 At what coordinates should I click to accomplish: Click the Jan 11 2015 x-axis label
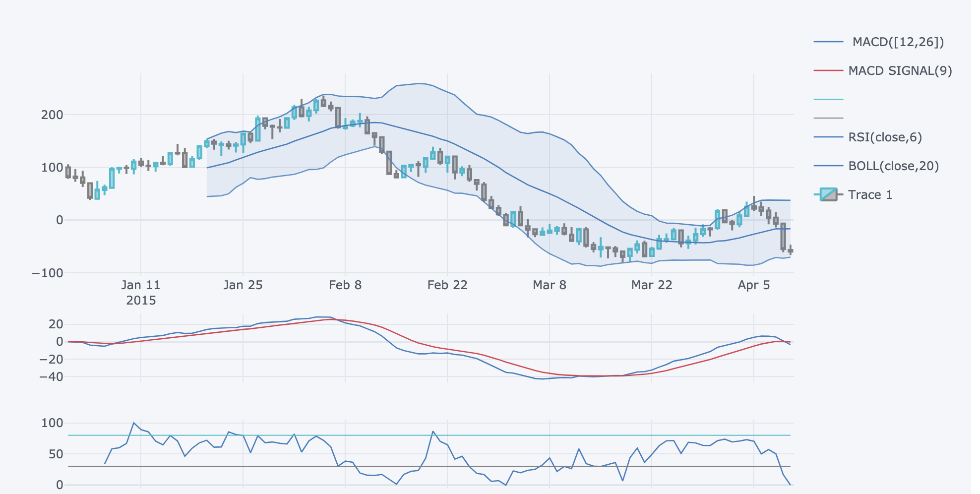141,293
